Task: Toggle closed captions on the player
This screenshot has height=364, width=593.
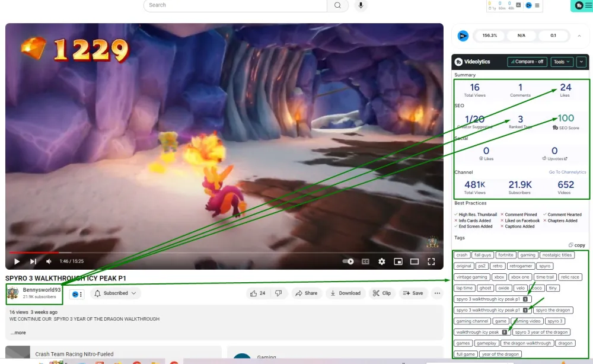Action: click(x=365, y=261)
